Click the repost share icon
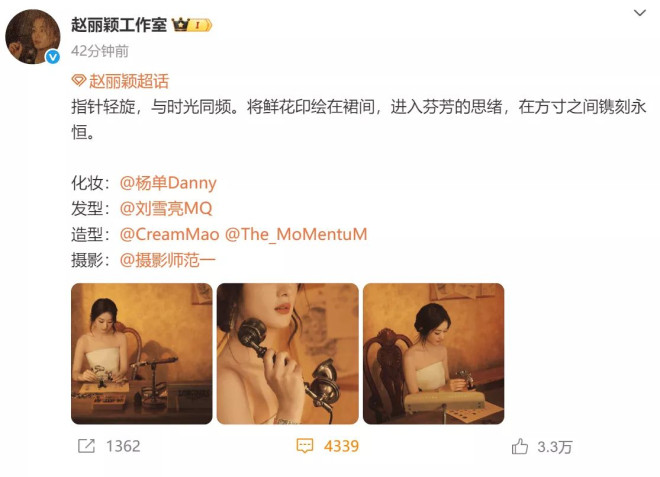The image size is (660, 477). coord(87,446)
